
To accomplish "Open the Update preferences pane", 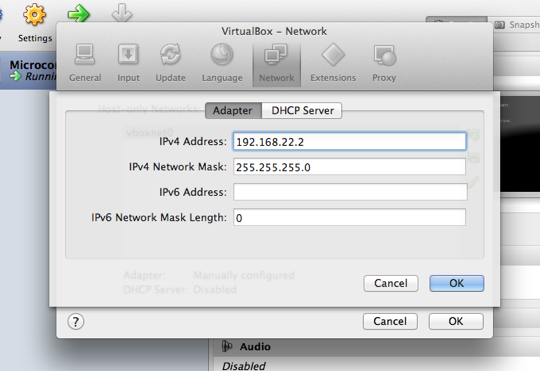I will coord(170,63).
